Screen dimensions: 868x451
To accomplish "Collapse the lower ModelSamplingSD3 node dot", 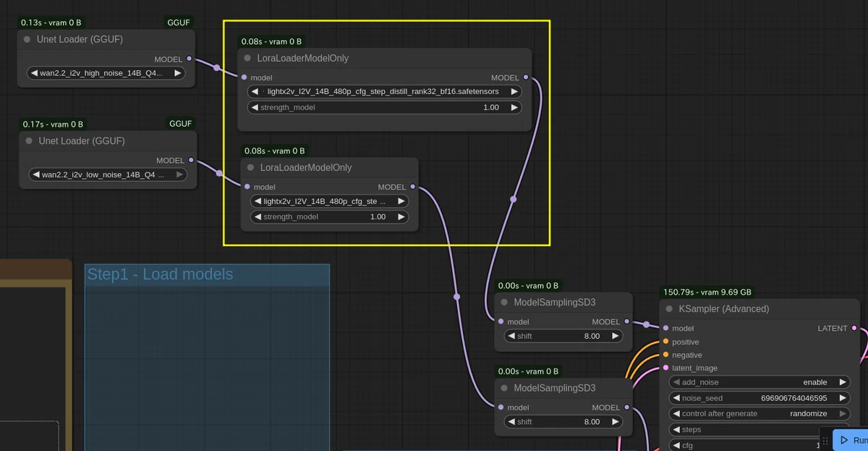I will 505,387.
